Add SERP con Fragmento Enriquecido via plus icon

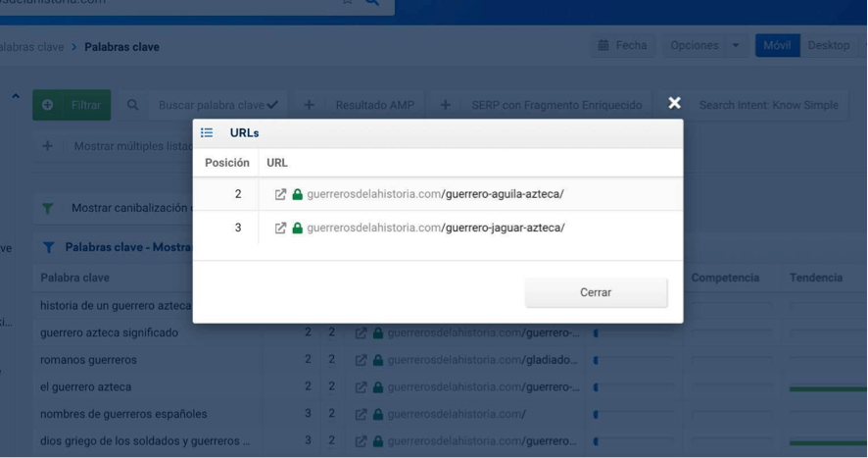(x=445, y=105)
